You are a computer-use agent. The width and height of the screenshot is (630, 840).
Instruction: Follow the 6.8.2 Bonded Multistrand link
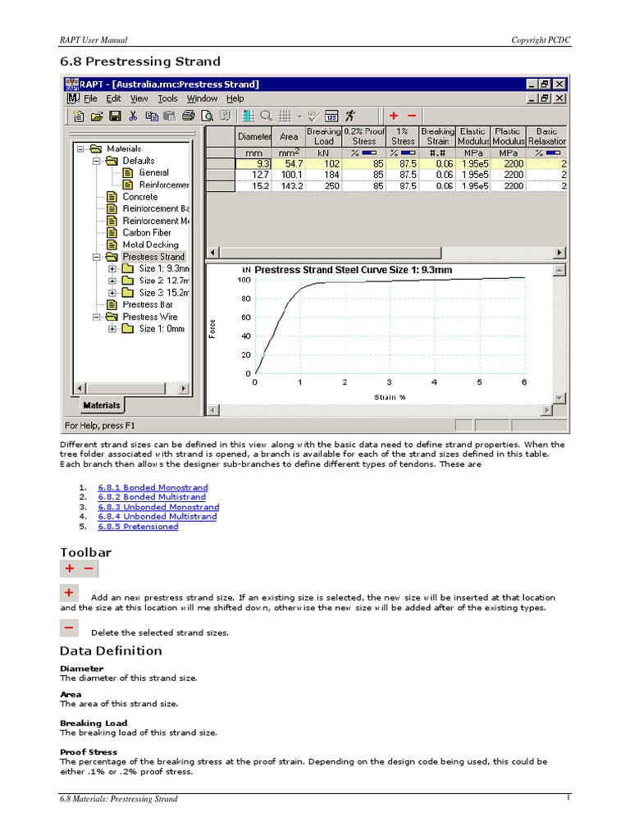pos(152,497)
